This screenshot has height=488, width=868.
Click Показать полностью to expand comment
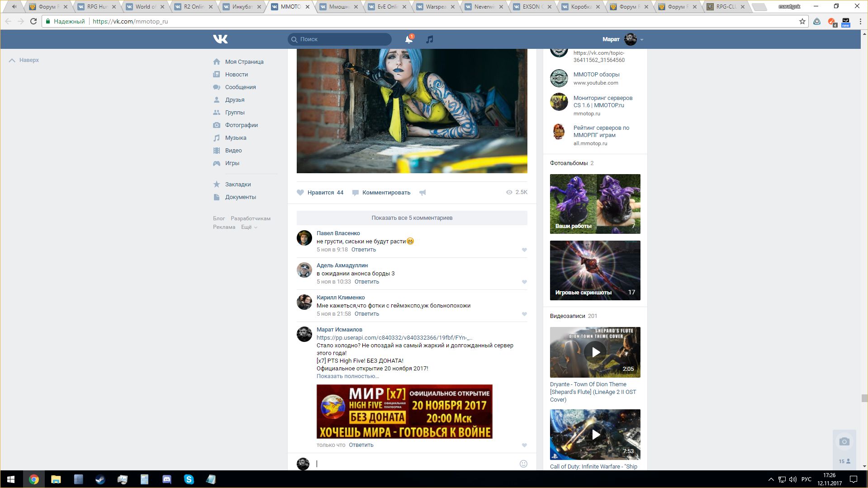tap(347, 376)
